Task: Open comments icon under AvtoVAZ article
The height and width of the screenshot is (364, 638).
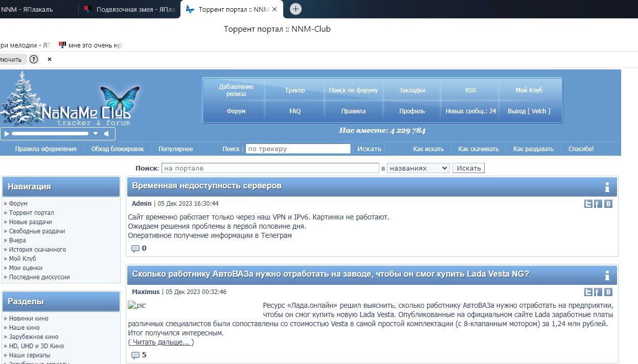Action: [135, 355]
